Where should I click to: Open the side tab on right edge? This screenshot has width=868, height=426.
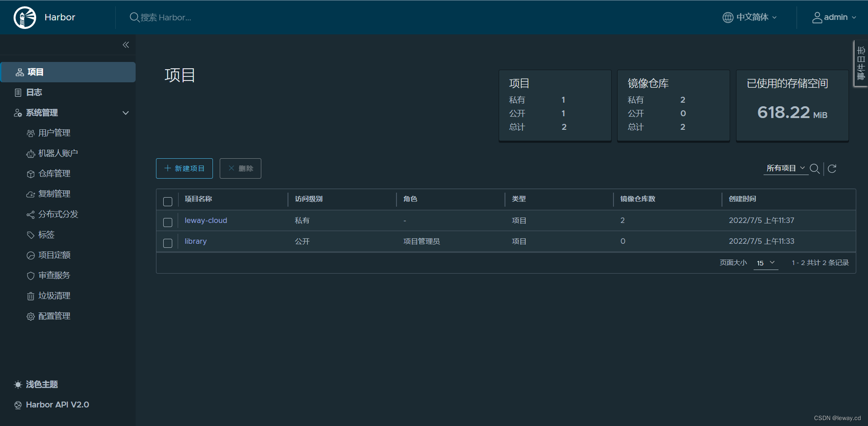pos(860,64)
